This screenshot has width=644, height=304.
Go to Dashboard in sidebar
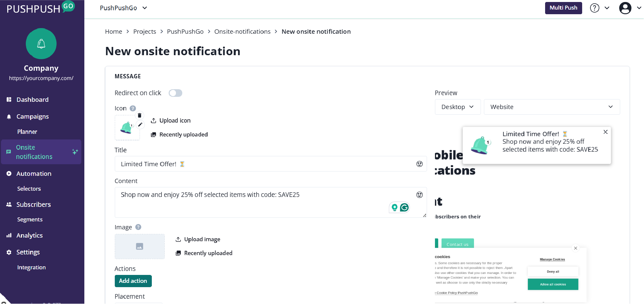click(32, 99)
